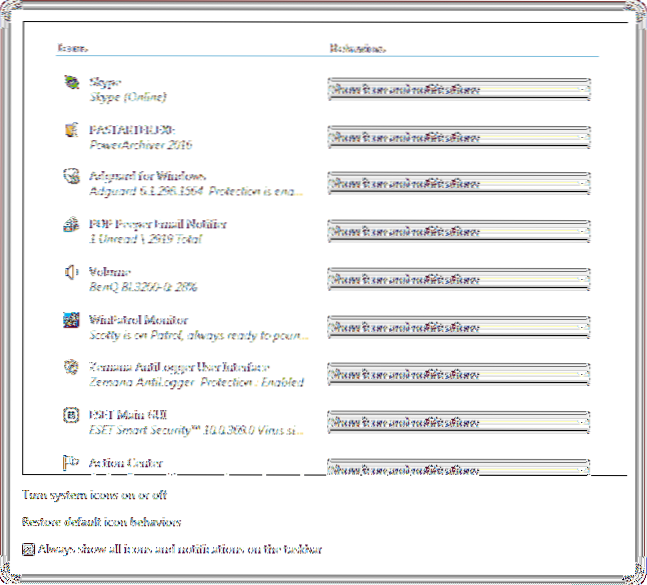This screenshot has width=647, height=585.
Task: Expand the Adguard for Windows behavior dropdown
Action: 458,184
